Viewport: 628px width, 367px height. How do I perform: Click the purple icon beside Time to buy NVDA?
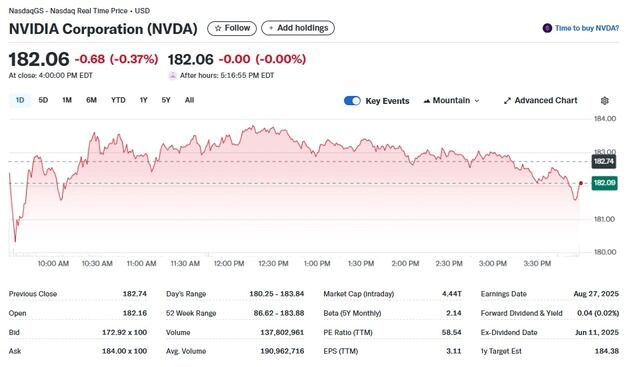(547, 28)
